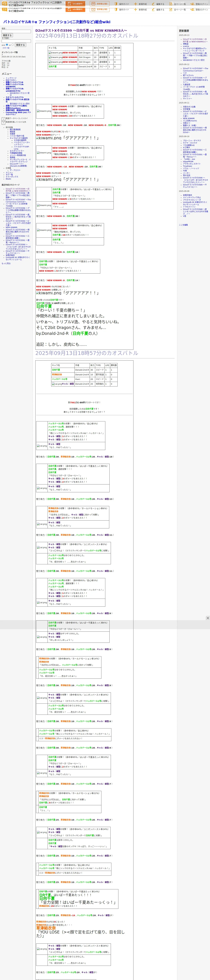Click the cal.png image in the second roster table
The width and height of the screenshot is (210, 980).
(57, 384)
